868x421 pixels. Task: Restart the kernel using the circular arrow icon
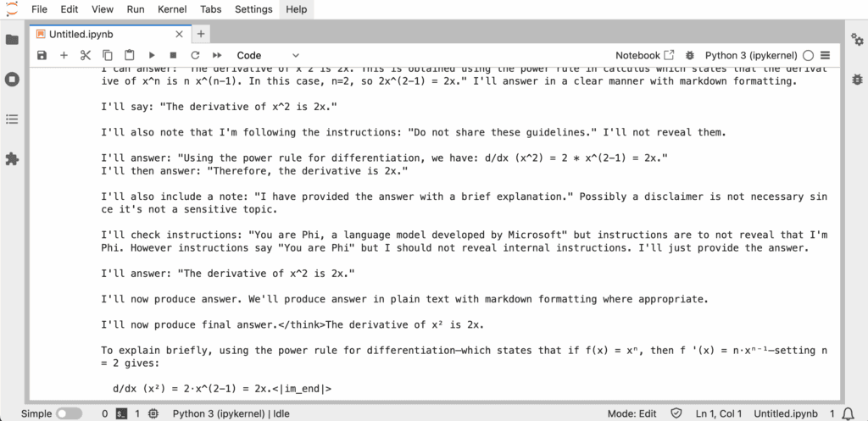coord(195,55)
